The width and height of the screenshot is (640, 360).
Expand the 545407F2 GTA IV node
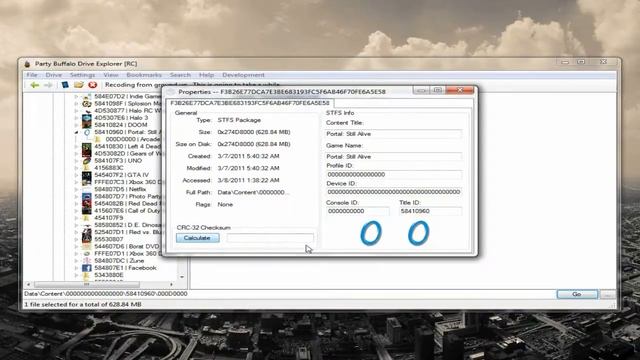pyautogui.click(x=76, y=175)
